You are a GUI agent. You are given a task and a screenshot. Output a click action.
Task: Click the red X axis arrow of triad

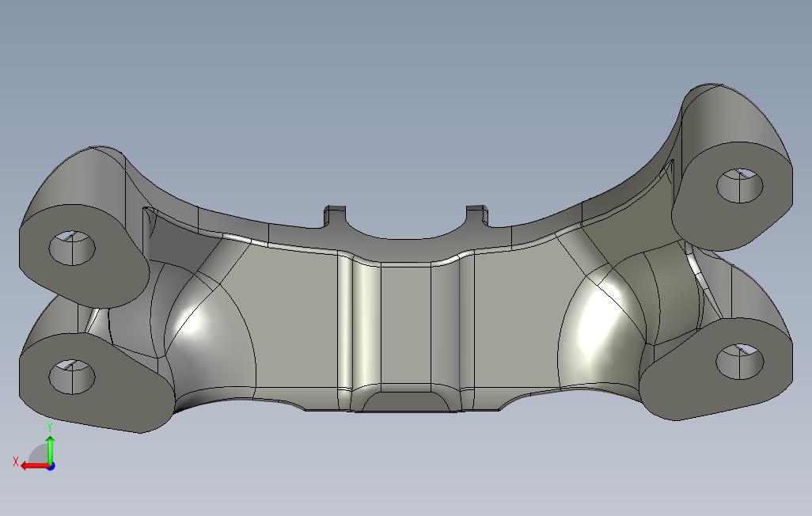tap(35, 466)
